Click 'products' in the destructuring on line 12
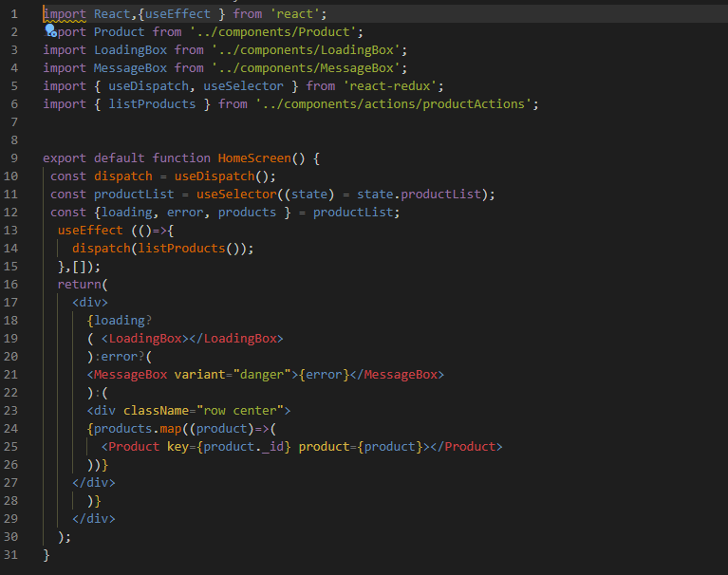Screen dimensions: 728x575 (247, 213)
